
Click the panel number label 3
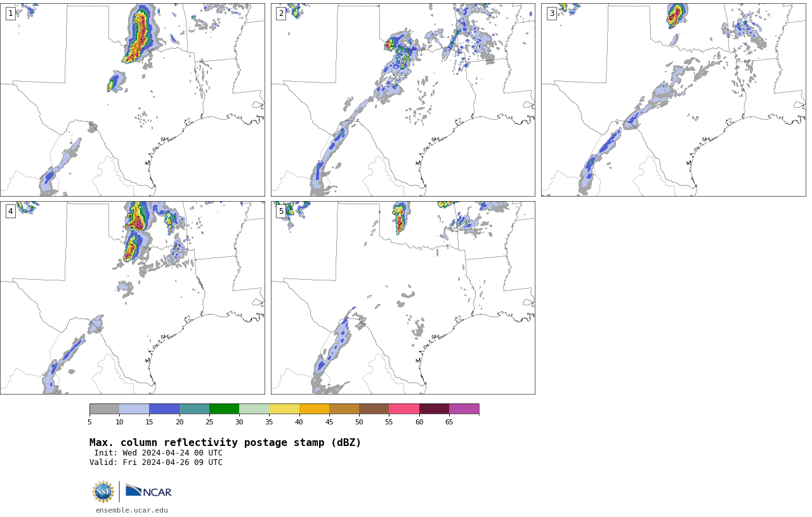click(552, 13)
